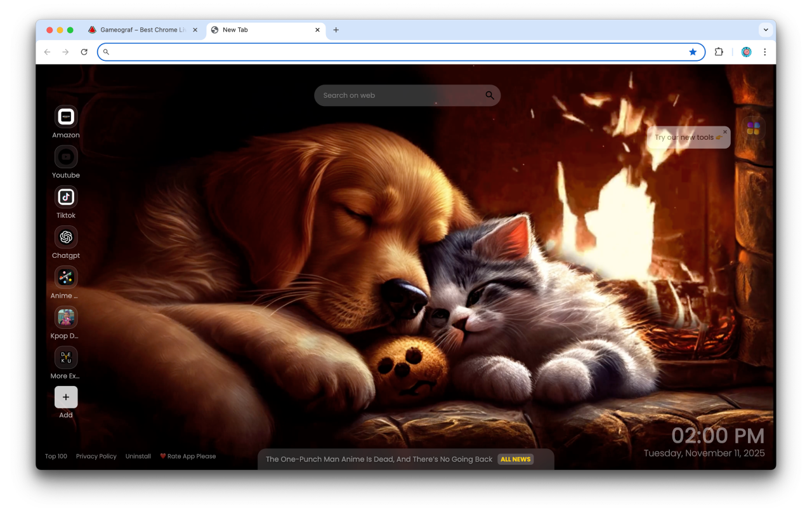Screen dimensions: 812x508
Task: Select the New Tab tab
Action: [266, 30]
